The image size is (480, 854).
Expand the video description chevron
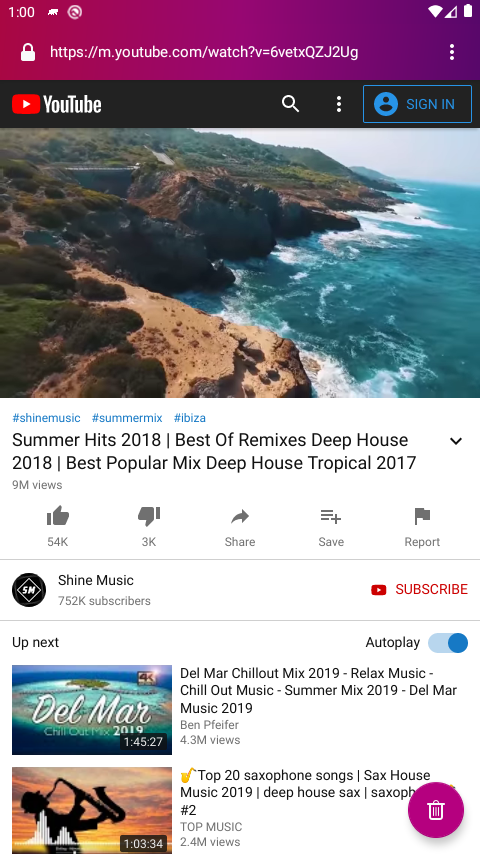[456, 441]
